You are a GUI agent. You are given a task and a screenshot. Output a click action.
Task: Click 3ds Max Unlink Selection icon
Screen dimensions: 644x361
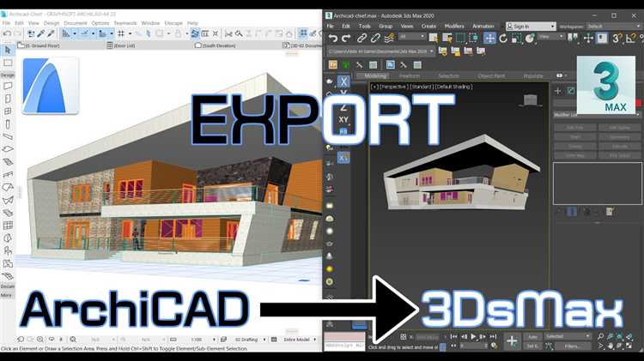pos(375,39)
